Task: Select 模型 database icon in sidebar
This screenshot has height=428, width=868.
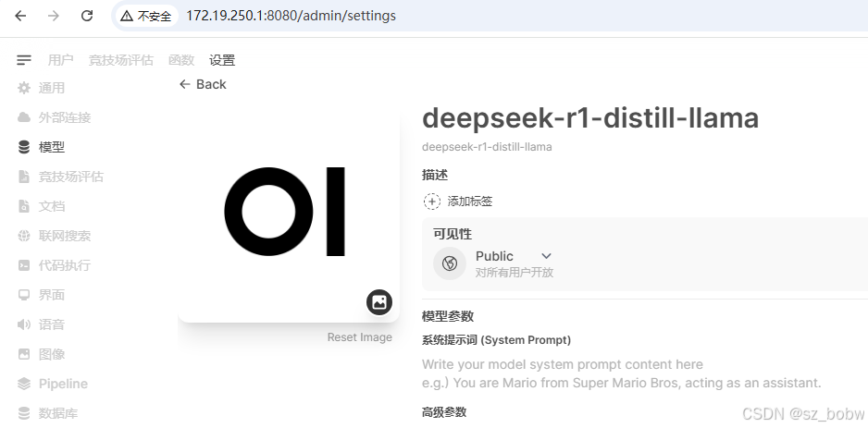Action: point(24,147)
